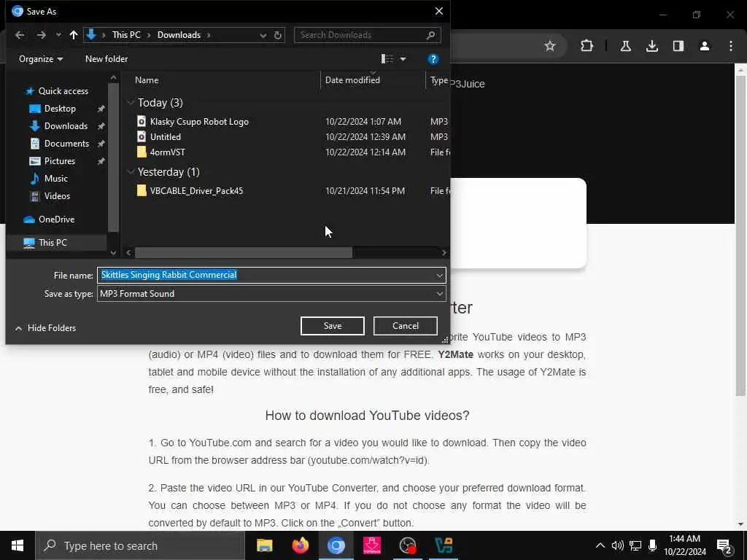The image size is (747, 560).
Task: Open view options dropdown arrow
Action: (x=403, y=59)
